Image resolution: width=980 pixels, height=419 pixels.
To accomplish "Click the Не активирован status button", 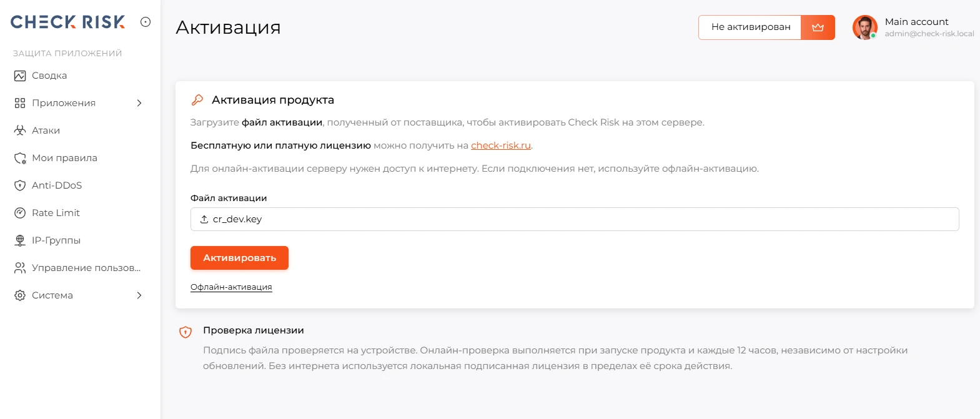I will (750, 27).
